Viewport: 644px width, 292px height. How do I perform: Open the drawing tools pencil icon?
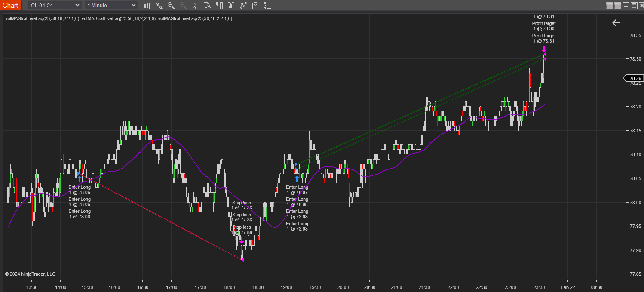click(x=159, y=6)
